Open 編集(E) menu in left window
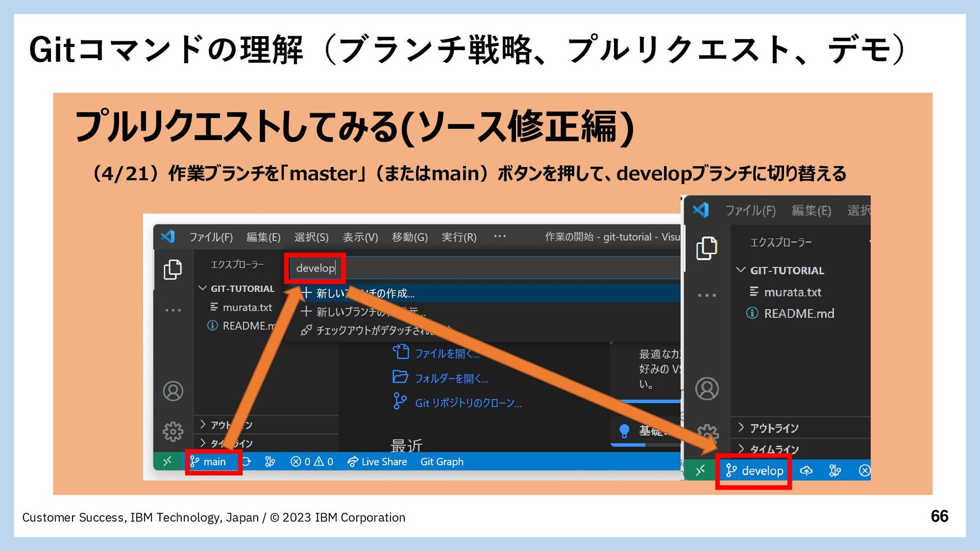 coord(263,237)
